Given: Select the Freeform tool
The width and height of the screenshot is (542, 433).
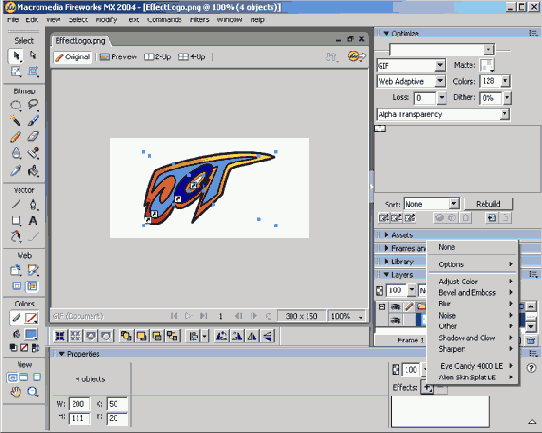Looking at the screenshot, I should pos(16,236).
